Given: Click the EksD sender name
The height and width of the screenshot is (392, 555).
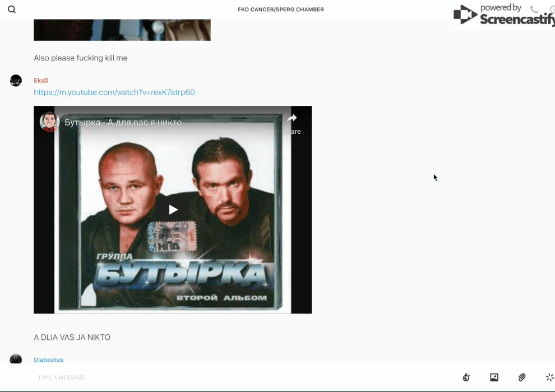Looking at the screenshot, I should (41, 81).
